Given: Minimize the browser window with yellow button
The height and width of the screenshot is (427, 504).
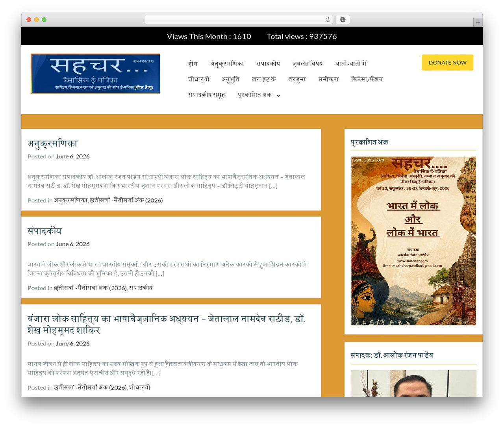Looking at the screenshot, I should click(36, 20).
